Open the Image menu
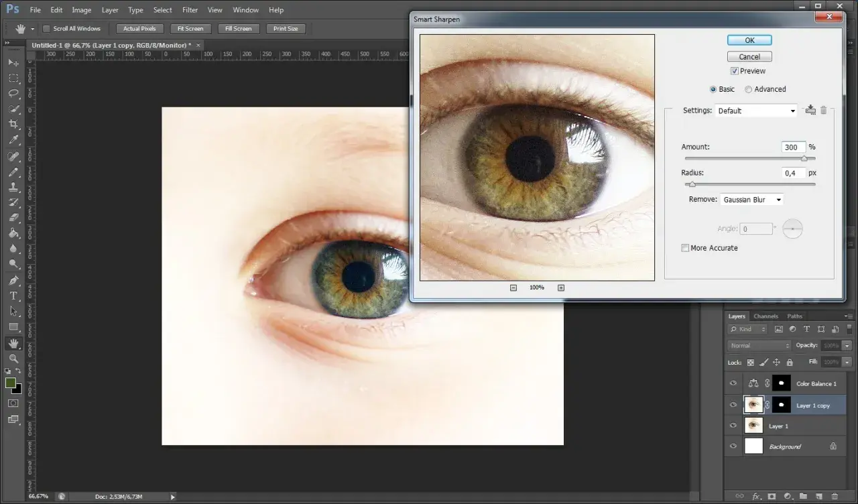The width and height of the screenshot is (858, 504). tap(82, 10)
